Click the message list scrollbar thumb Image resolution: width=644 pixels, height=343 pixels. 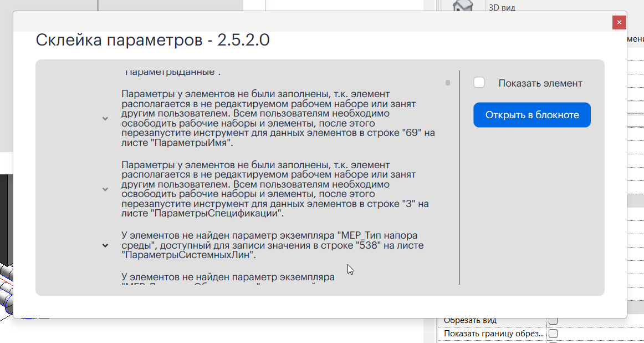[448, 83]
